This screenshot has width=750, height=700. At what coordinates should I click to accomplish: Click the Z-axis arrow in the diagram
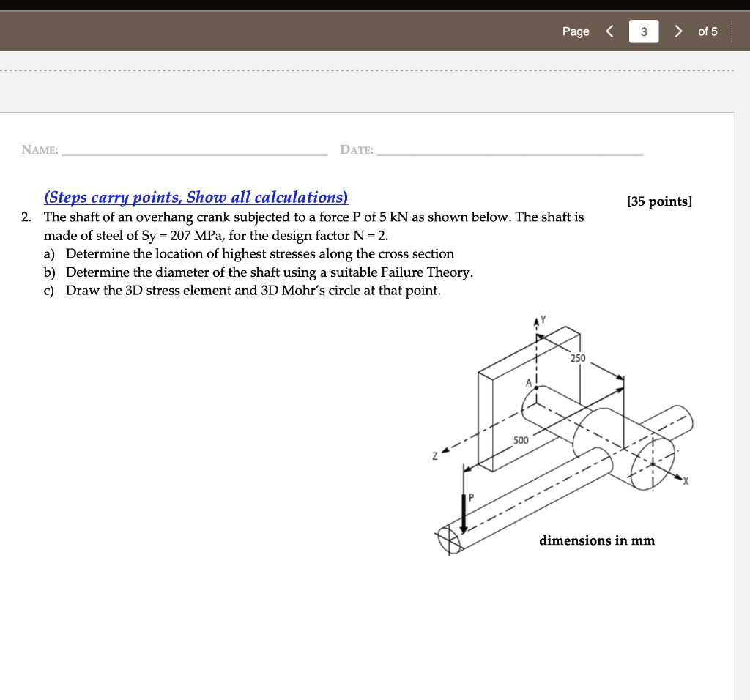[445, 450]
